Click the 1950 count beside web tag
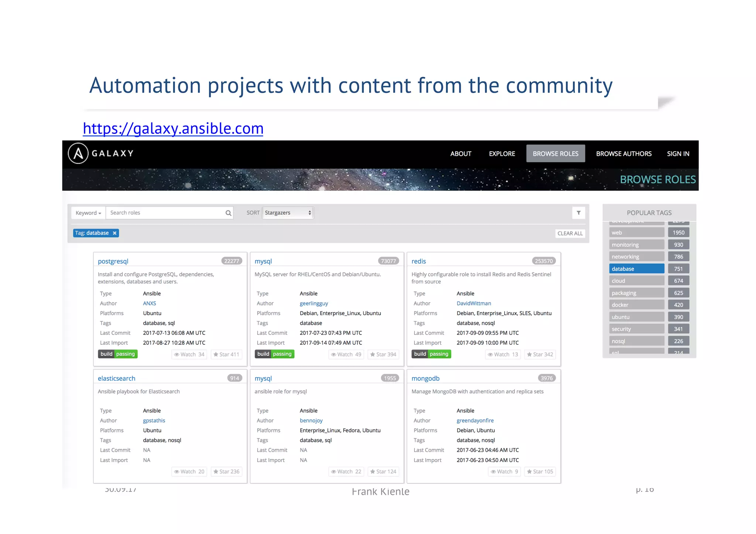 678,232
